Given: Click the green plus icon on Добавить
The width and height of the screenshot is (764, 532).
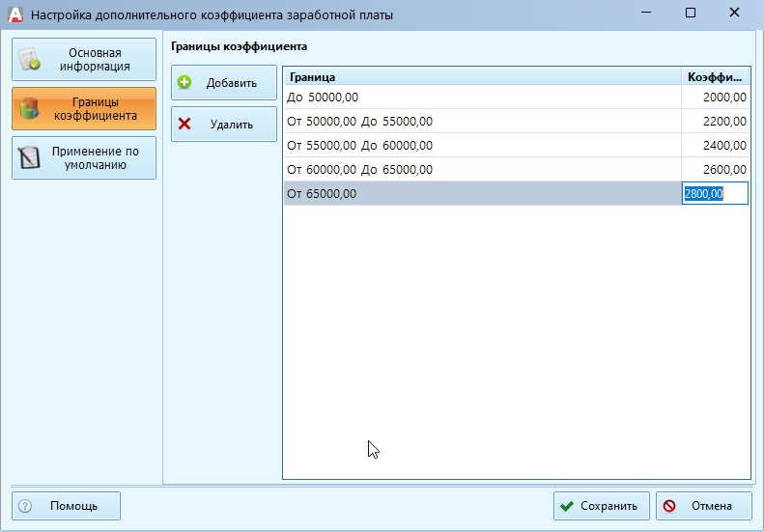Looking at the screenshot, I should click(x=185, y=83).
